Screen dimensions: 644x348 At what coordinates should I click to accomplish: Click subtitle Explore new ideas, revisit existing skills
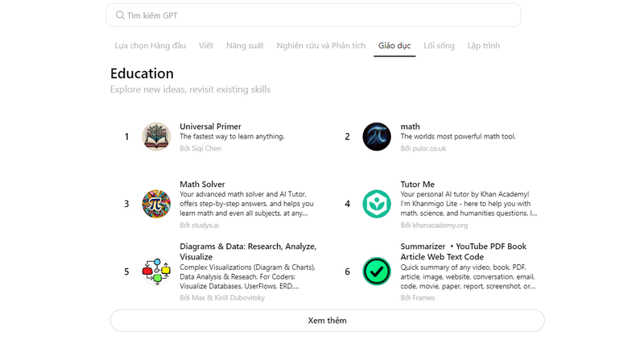coord(190,89)
